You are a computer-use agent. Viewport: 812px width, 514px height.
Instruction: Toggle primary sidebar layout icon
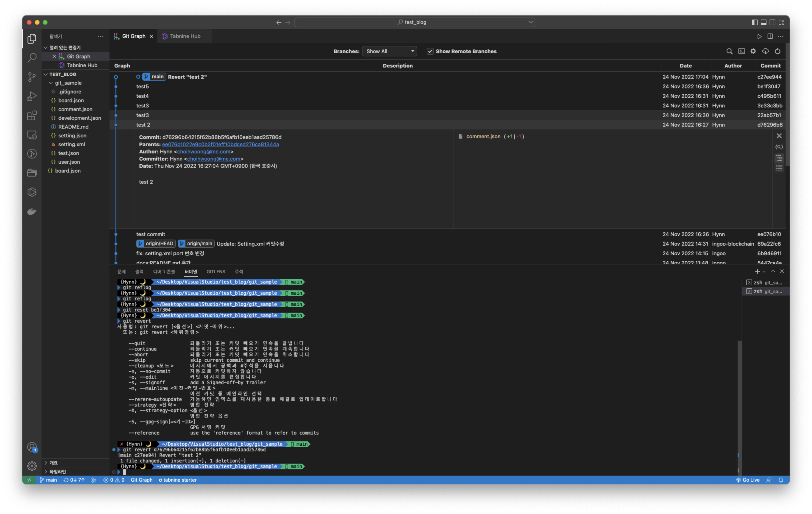[755, 22]
